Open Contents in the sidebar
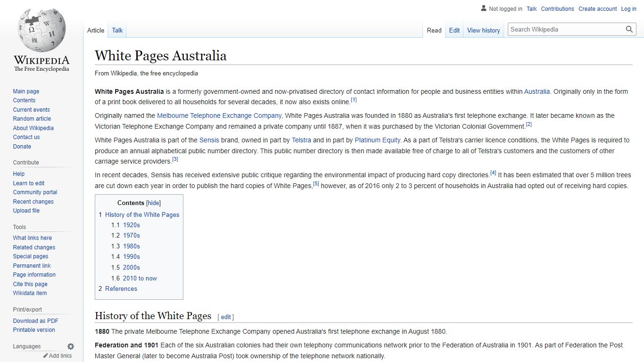The width and height of the screenshot is (644, 362). point(24,100)
